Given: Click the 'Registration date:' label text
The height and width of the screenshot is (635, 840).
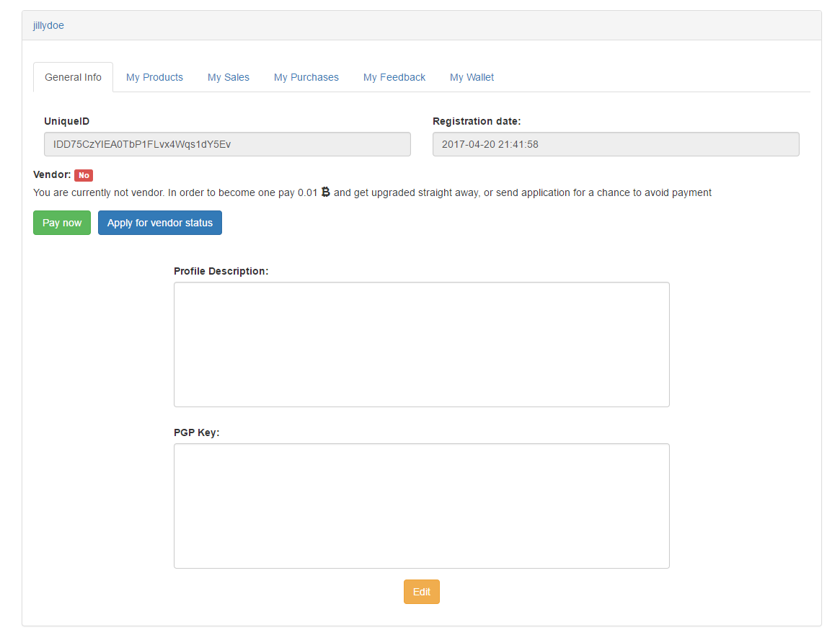Looking at the screenshot, I should click(476, 121).
